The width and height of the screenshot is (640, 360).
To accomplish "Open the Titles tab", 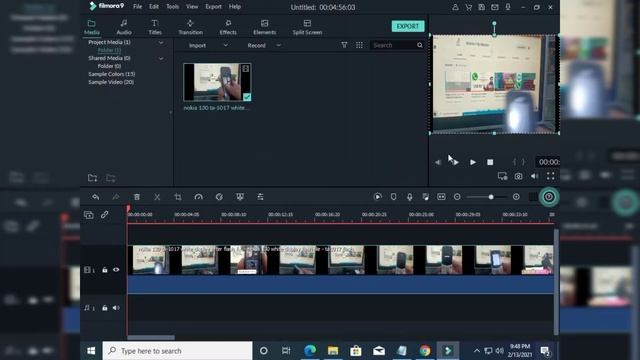I will point(155,27).
